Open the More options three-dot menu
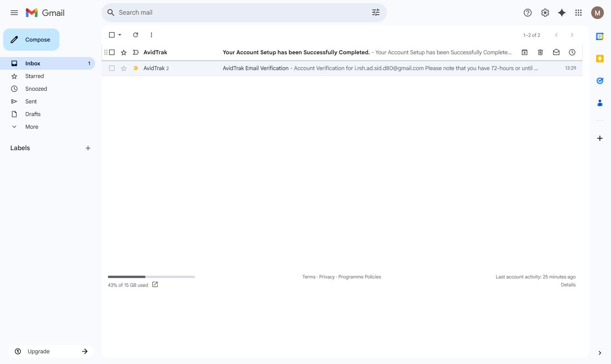611x364 pixels. point(151,35)
